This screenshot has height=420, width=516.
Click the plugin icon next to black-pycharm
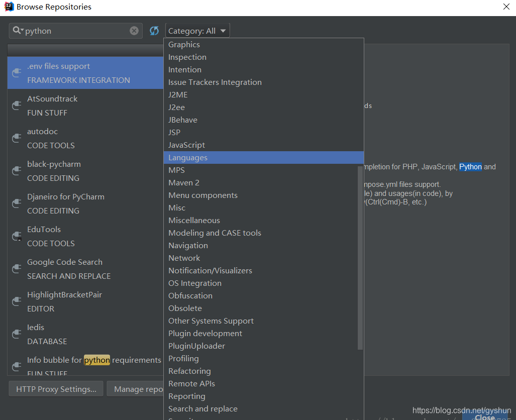[x=16, y=171]
